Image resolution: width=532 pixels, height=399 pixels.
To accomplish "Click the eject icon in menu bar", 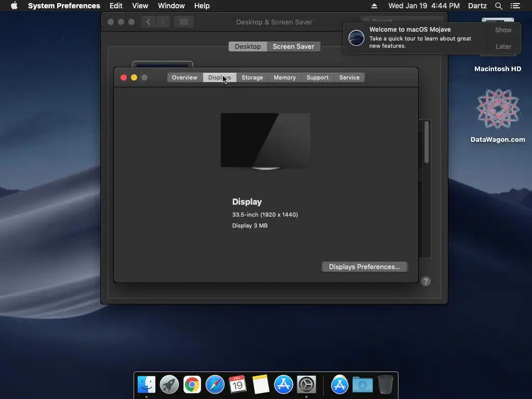I will pos(374,6).
